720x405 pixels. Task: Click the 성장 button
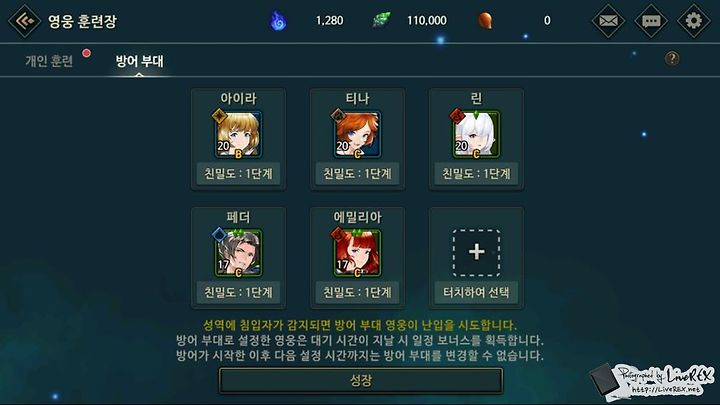click(361, 381)
